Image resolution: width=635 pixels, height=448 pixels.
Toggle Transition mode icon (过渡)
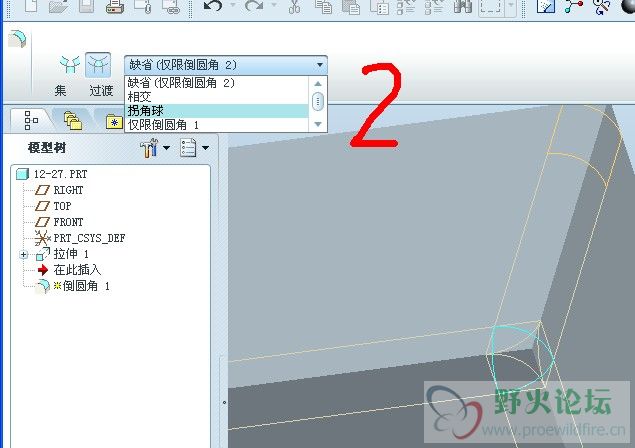coord(98,65)
